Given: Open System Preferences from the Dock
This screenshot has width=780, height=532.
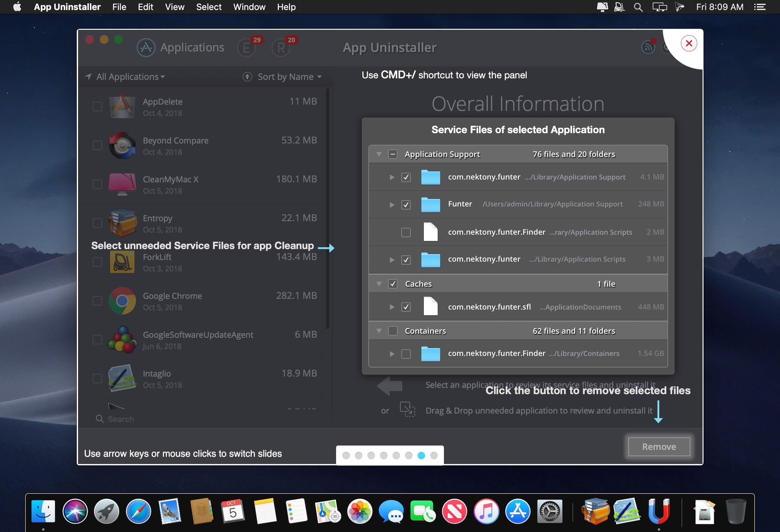Looking at the screenshot, I should 550,511.
